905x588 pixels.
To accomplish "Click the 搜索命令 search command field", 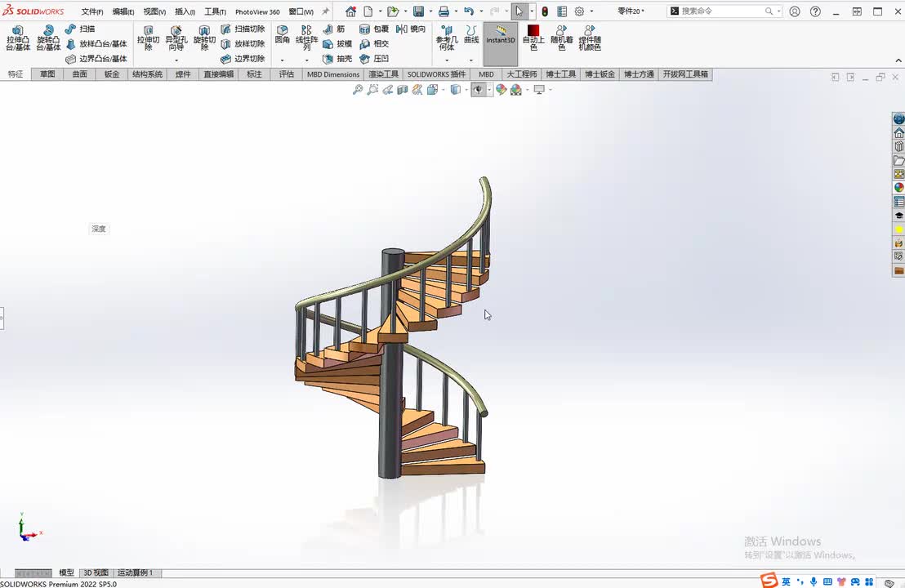I will (724, 11).
